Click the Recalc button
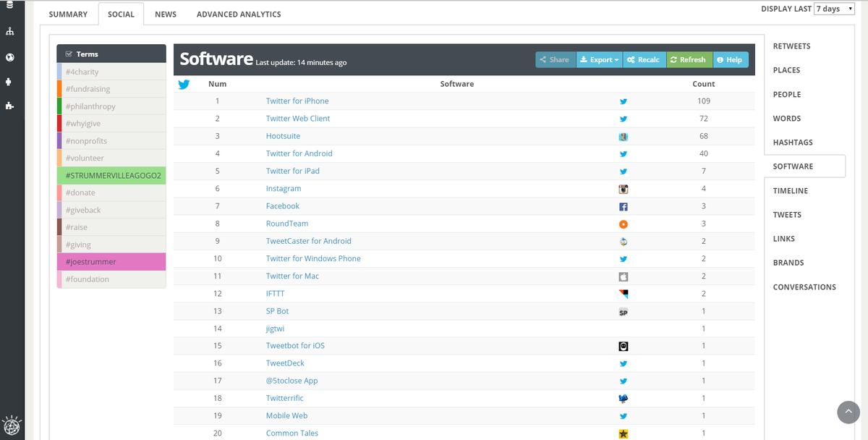This screenshot has width=868, height=440. click(644, 59)
